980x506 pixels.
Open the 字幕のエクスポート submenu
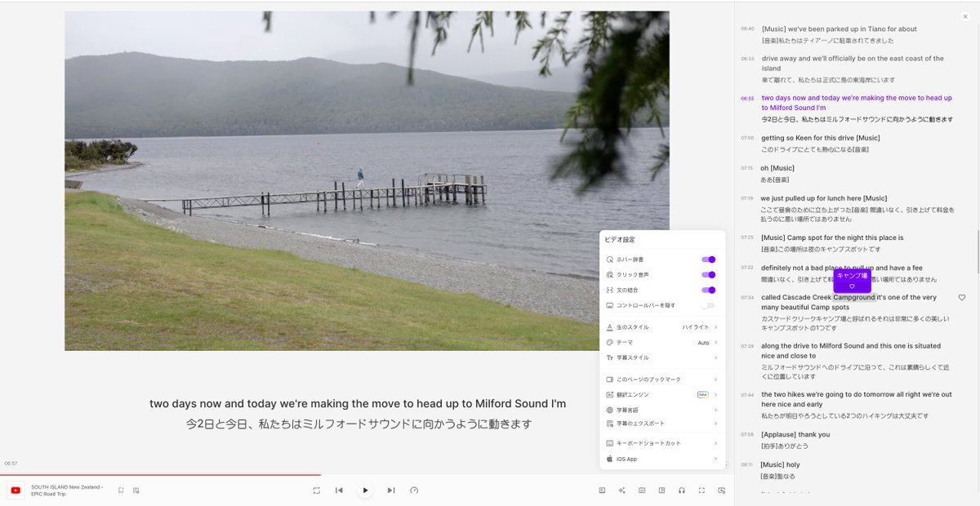662,424
